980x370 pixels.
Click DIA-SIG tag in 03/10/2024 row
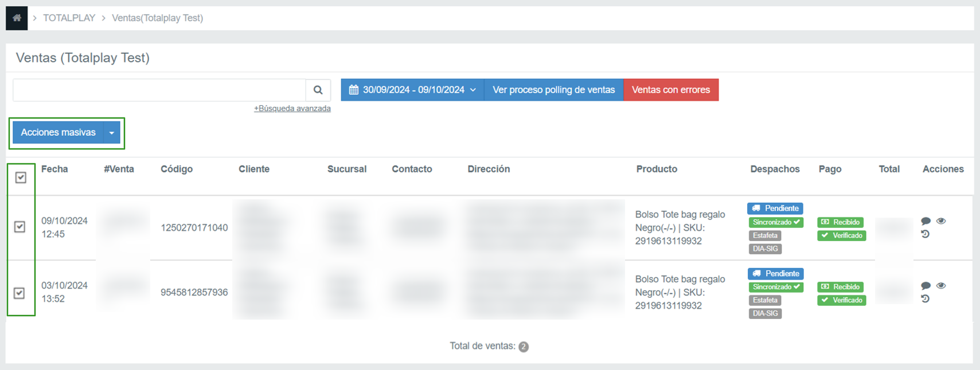[765, 313]
